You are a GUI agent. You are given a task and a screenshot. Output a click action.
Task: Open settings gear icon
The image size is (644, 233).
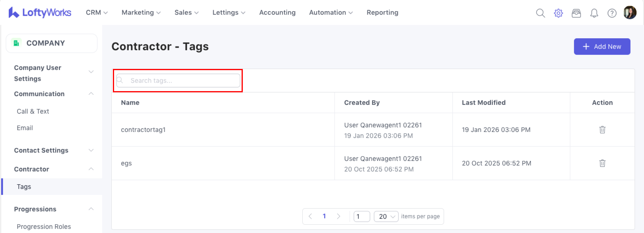558,13
